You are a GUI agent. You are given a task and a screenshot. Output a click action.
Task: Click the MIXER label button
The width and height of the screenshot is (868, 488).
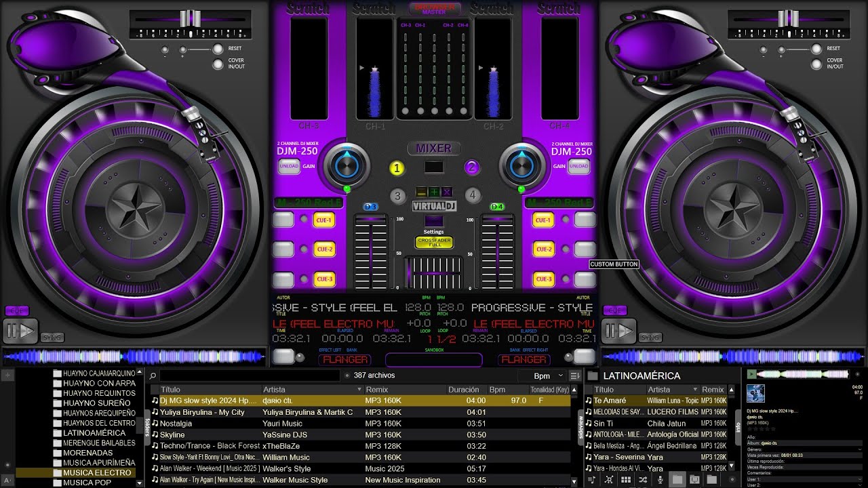click(x=434, y=148)
